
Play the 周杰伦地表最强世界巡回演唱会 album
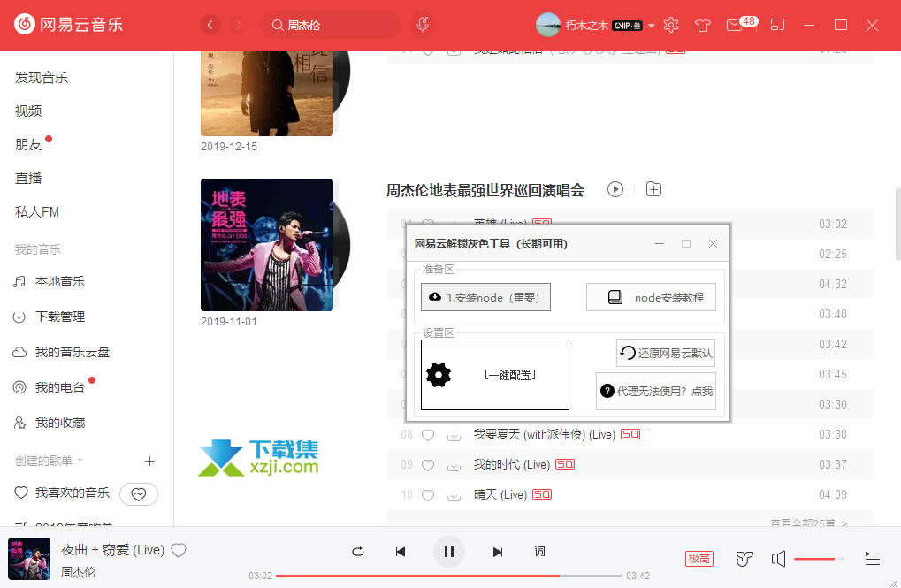coord(615,189)
